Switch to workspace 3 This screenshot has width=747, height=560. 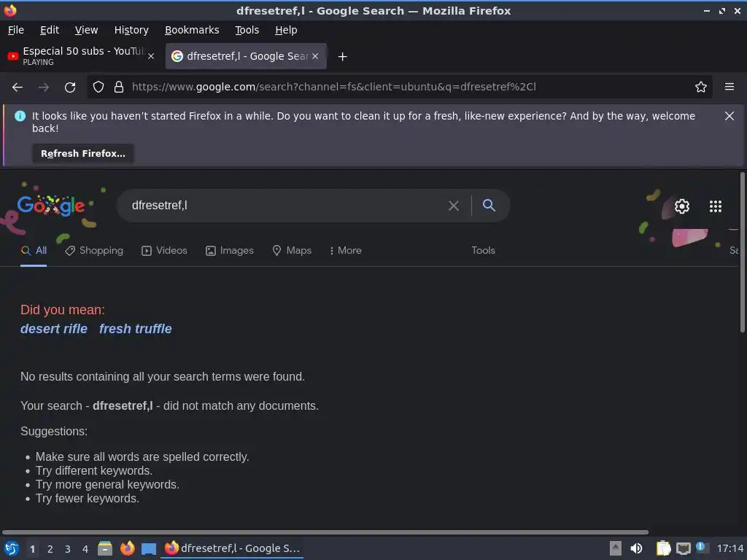click(68, 549)
